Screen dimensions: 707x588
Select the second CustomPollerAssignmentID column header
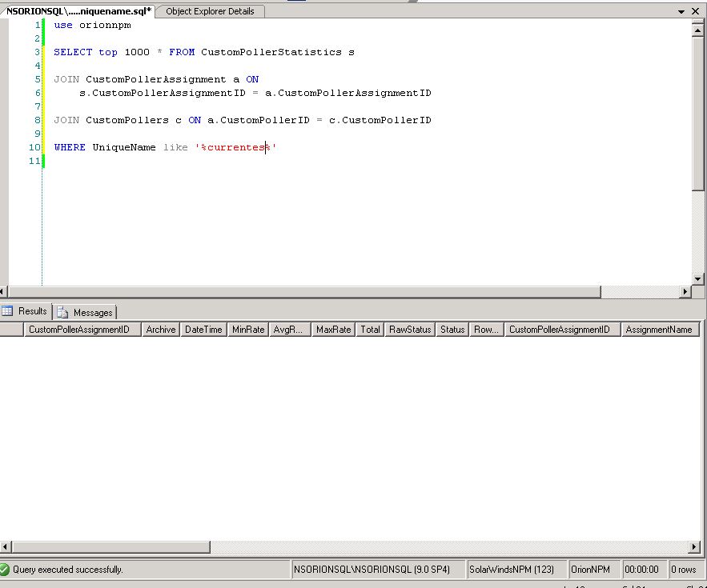click(x=562, y=330)
